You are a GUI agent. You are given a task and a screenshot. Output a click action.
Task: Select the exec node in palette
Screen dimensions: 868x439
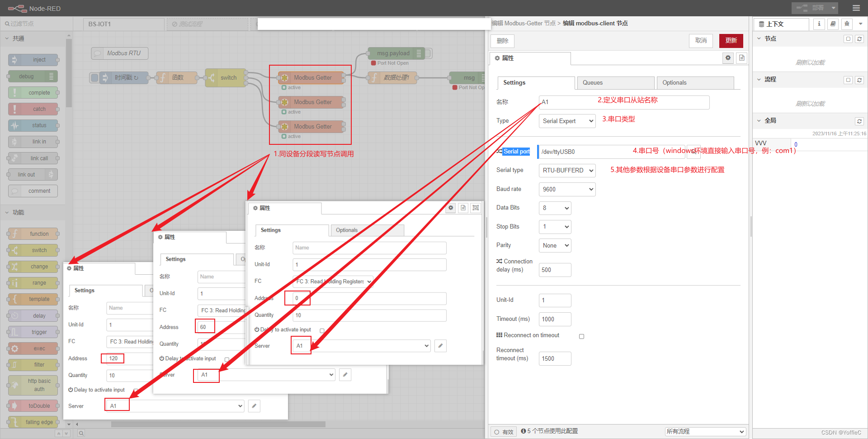tap(33, 348)
